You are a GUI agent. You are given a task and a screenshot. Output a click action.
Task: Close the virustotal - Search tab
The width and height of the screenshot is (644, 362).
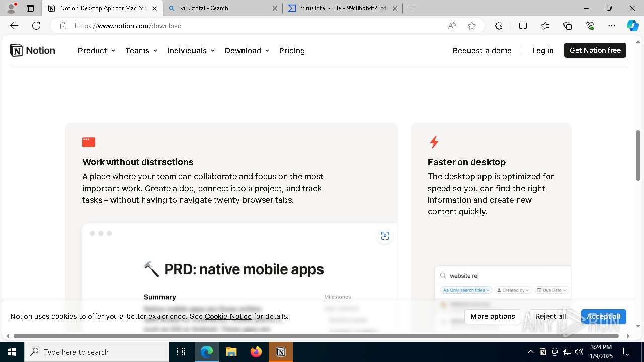[275, 8]
